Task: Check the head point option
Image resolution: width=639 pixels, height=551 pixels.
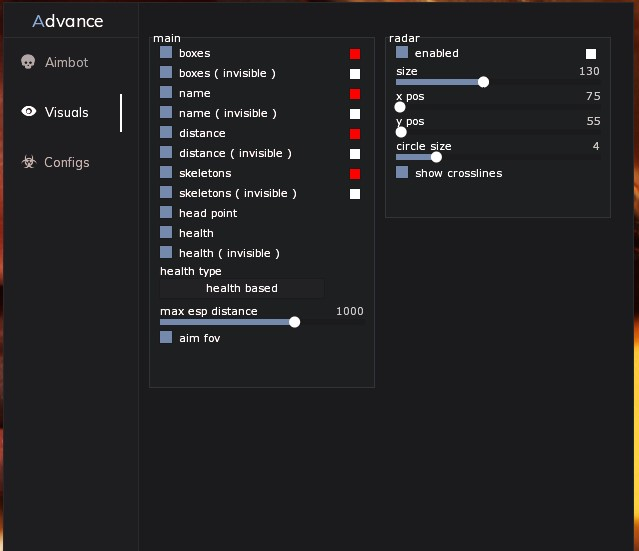Action: [166, 213]
